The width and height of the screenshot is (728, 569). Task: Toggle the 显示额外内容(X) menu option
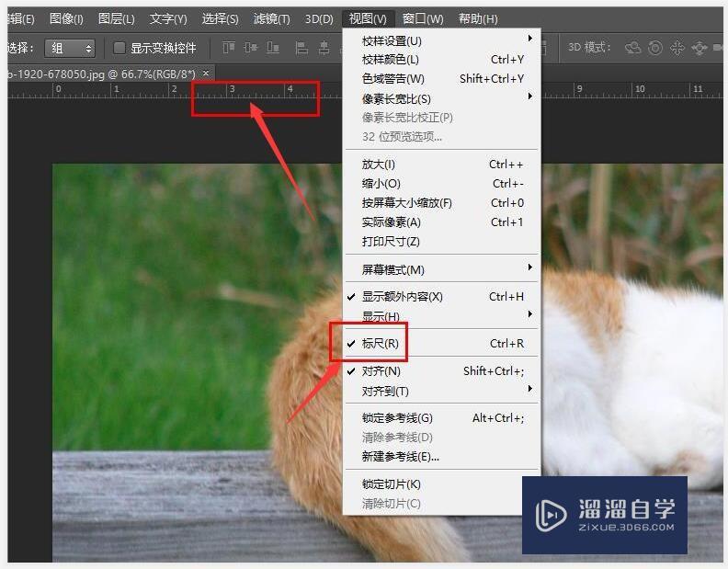441,296
